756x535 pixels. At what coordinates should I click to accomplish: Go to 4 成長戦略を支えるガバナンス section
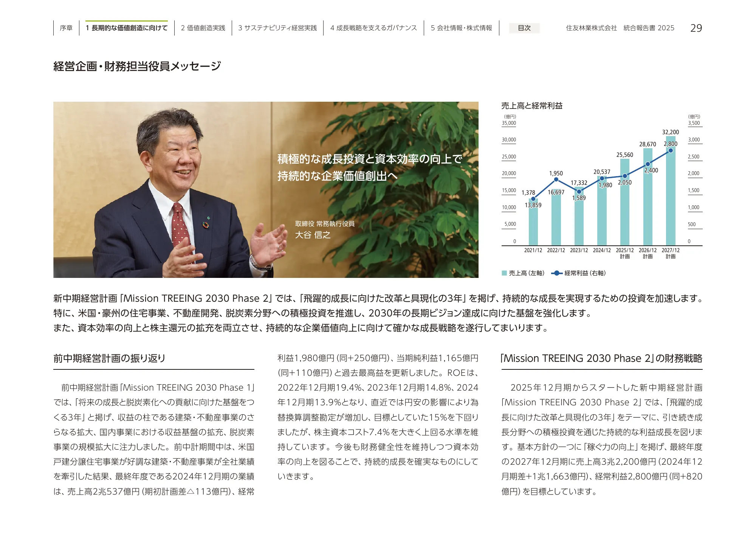tap(373, 27)
